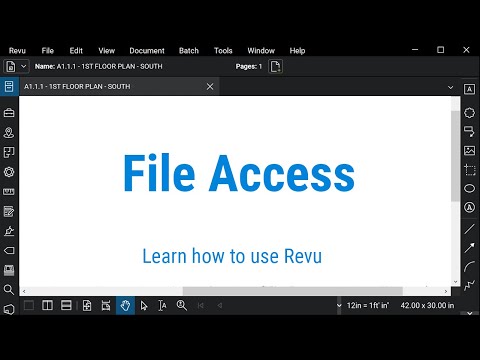Open the Edit menu
The height and width of the screenshot is (360, 480).
(x=76, y=51)
